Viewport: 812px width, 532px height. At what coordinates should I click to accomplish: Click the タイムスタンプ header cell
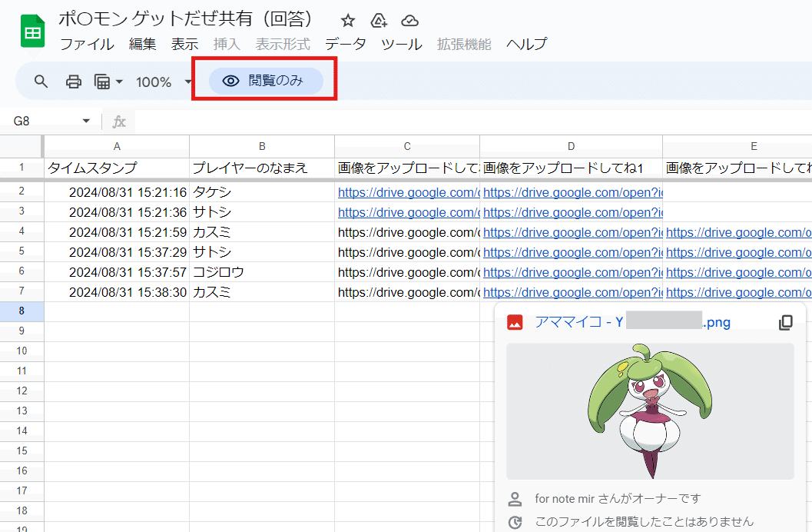pos(117,168)
